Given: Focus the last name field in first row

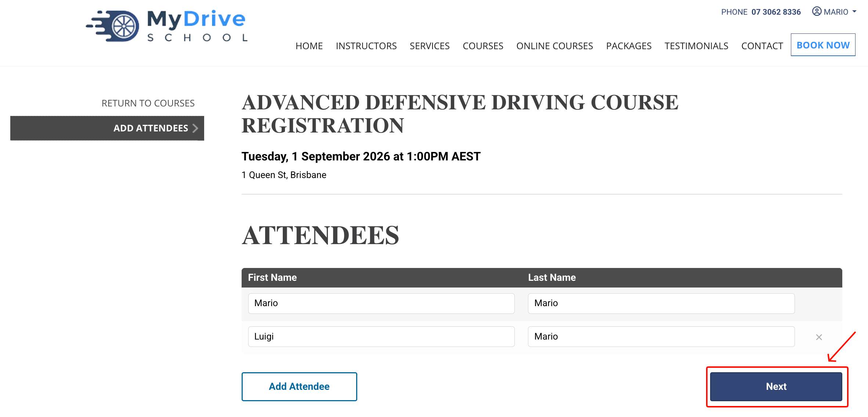Looking at the screenshot, I should [661, 303].
